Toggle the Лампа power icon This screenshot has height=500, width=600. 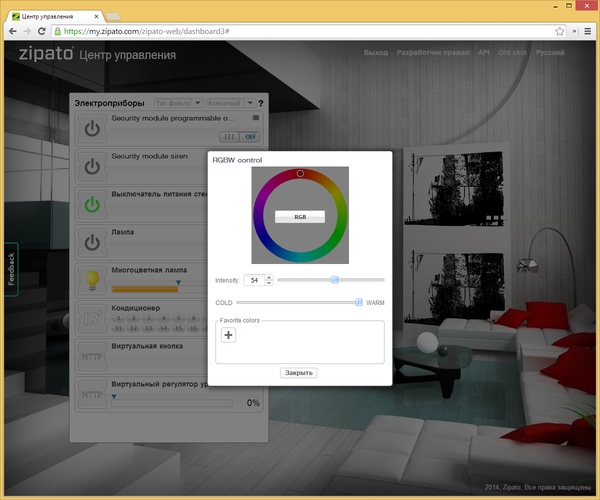92,242
